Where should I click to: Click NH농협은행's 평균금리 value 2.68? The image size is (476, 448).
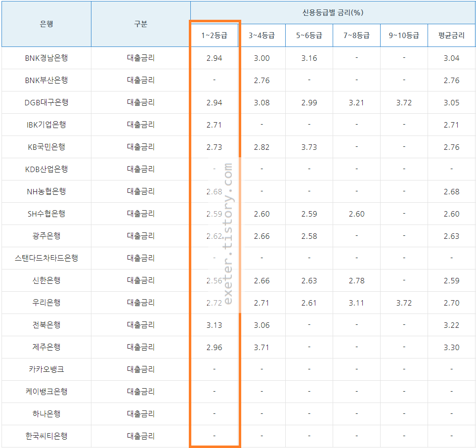(451, 192)
